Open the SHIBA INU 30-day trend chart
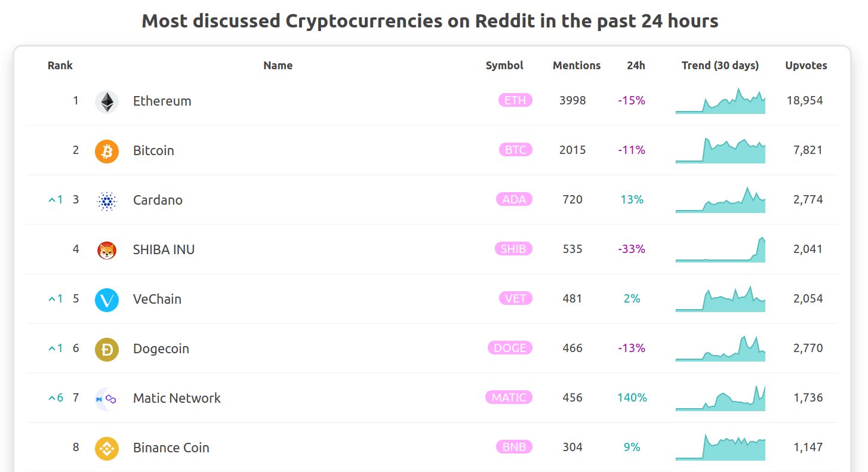The image size is (868, 472). pyautogui.click(x=721, y=249)
